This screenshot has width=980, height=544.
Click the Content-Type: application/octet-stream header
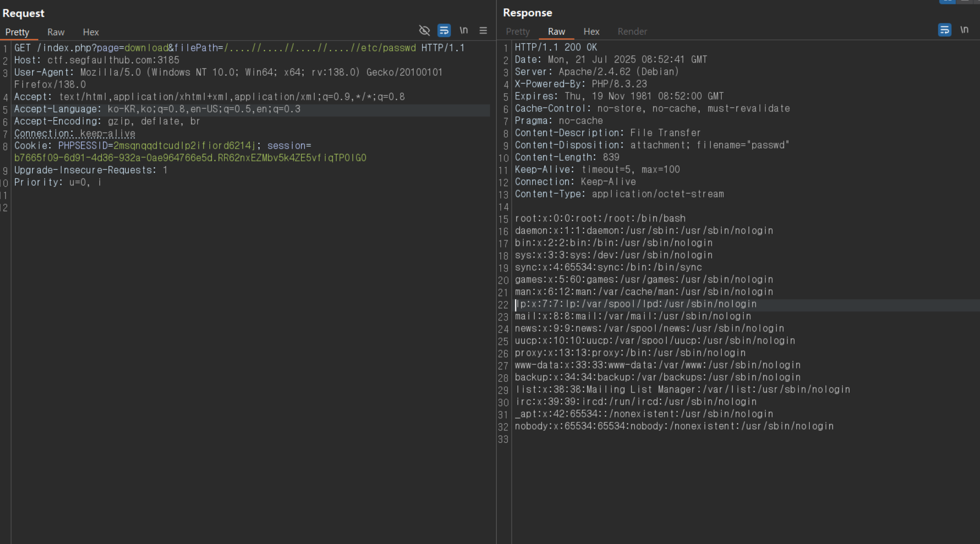point(620,194)
